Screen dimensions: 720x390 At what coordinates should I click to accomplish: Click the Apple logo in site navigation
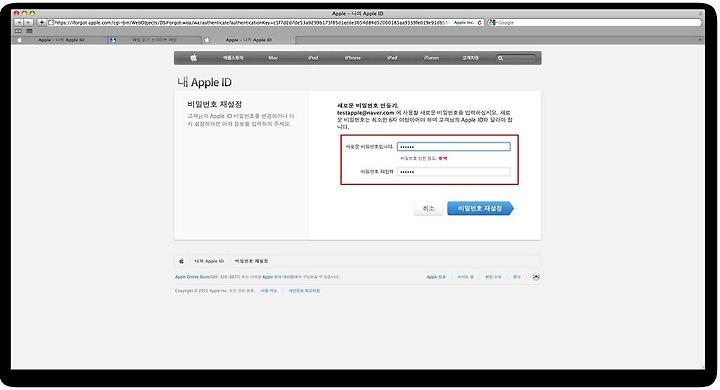(x=194, y=58)
